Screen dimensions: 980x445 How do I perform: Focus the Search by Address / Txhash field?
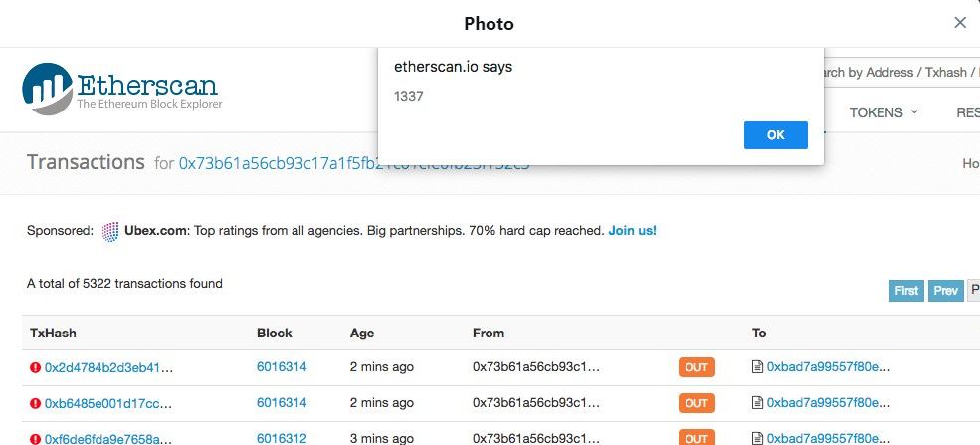[895, 72]
